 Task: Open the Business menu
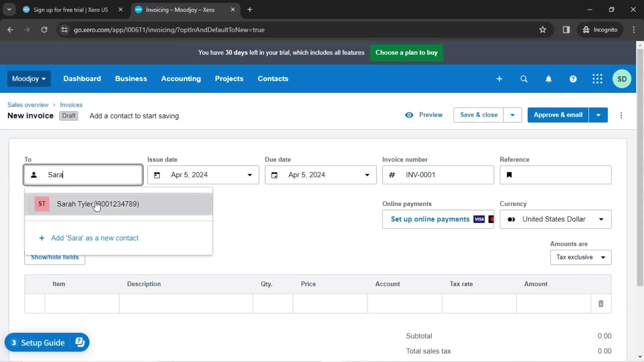[131, 79]
